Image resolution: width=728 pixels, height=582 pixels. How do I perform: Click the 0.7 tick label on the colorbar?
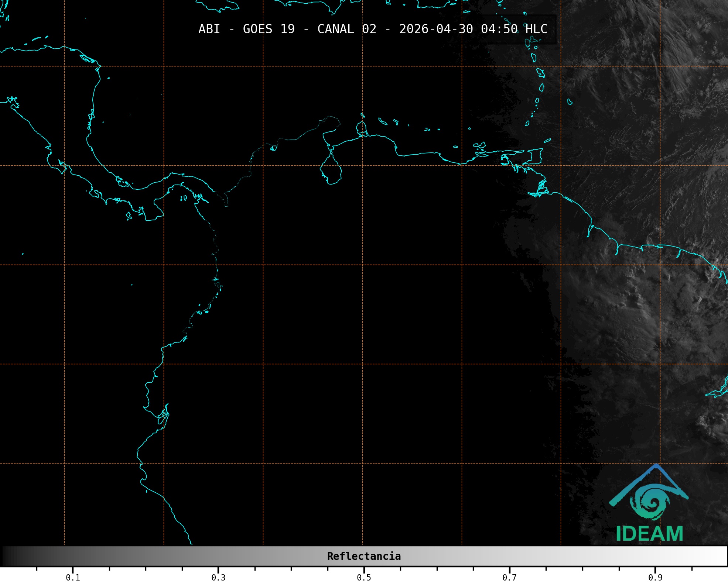pos(509,577)
